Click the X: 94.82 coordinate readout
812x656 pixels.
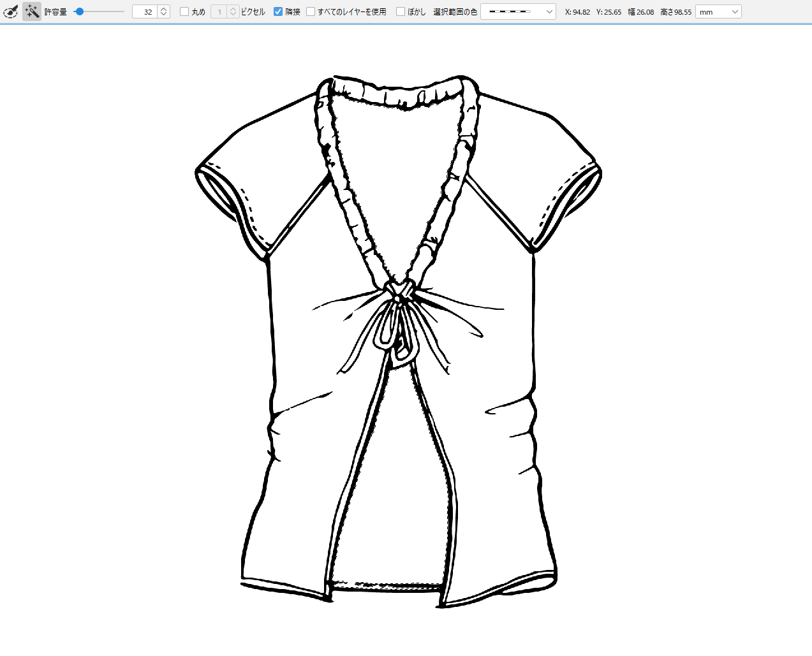pyautogui.click(x=577, y=11)
